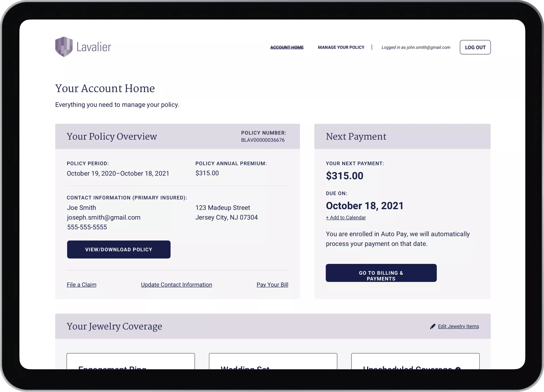Open the Update Contact Information link

[176, 285]
